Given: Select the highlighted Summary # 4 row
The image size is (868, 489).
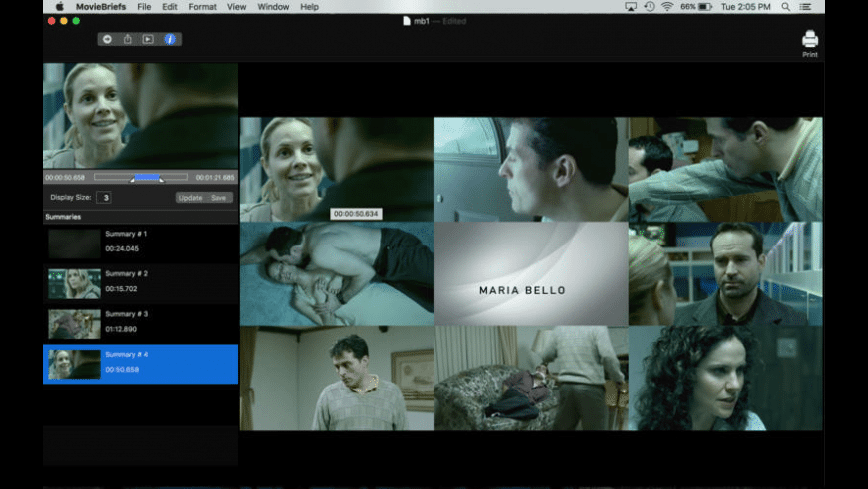Looking at the screenshot, I should tap(141, 364).
